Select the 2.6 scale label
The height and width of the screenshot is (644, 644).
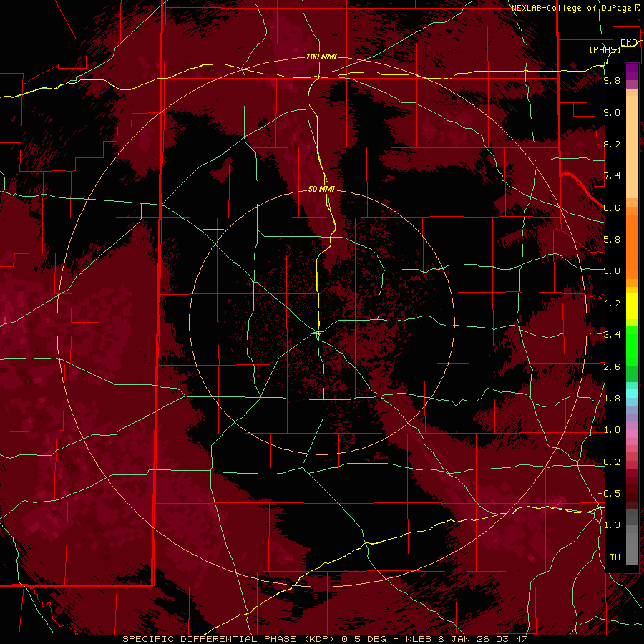612,367
